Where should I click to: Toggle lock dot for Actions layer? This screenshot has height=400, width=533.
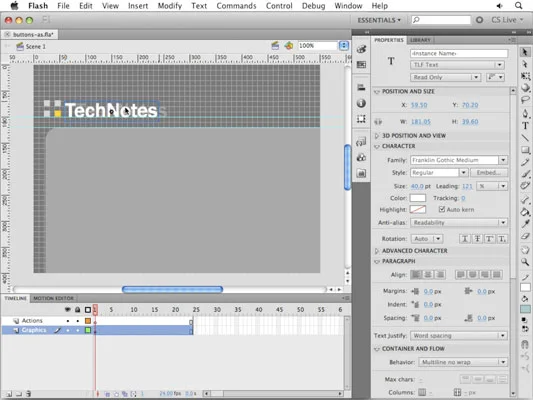(x=78, y=321)
